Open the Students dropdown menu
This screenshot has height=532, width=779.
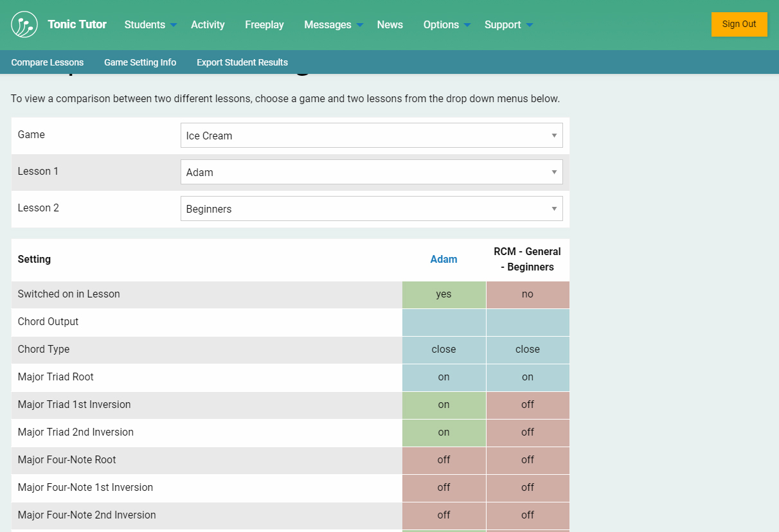click(150, 25)
